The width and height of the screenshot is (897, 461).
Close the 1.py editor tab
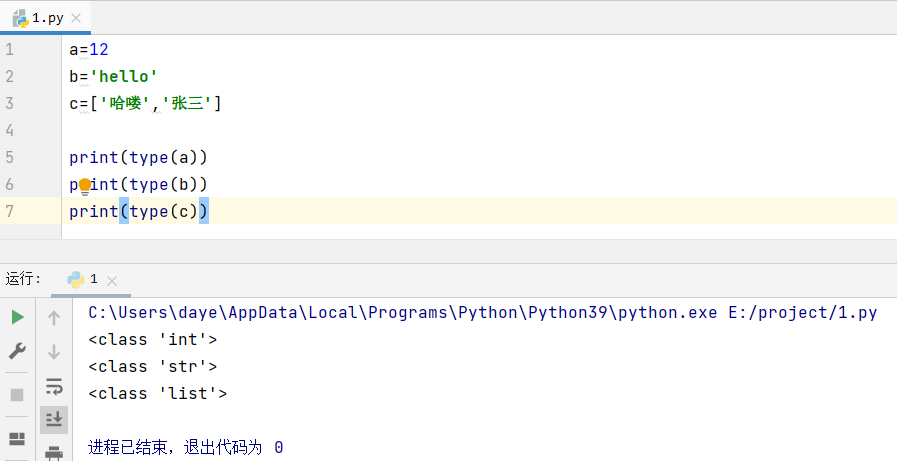pos(76,18)
